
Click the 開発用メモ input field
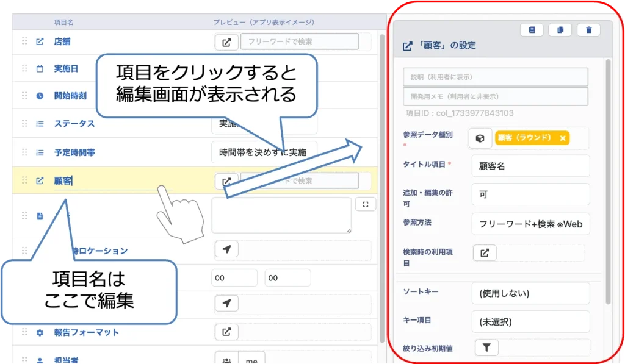coord(495,96)
